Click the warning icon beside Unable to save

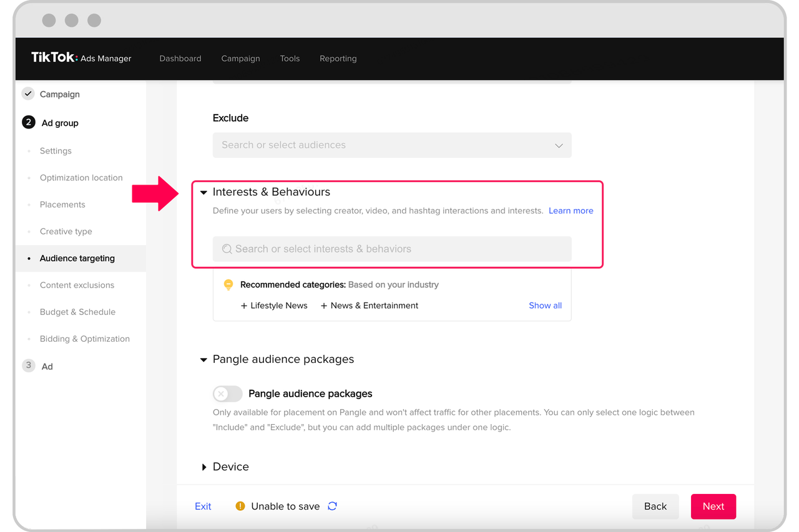[240, 506]
